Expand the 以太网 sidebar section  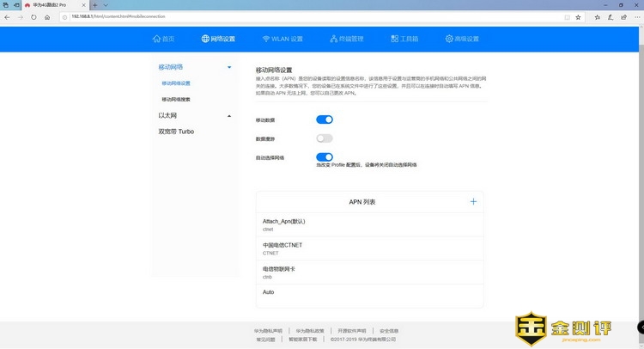[228, 115]
